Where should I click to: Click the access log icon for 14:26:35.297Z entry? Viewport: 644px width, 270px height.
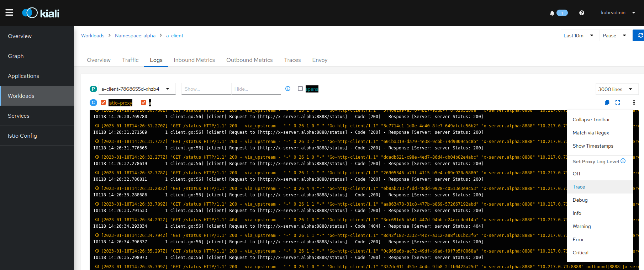[97, 251]
